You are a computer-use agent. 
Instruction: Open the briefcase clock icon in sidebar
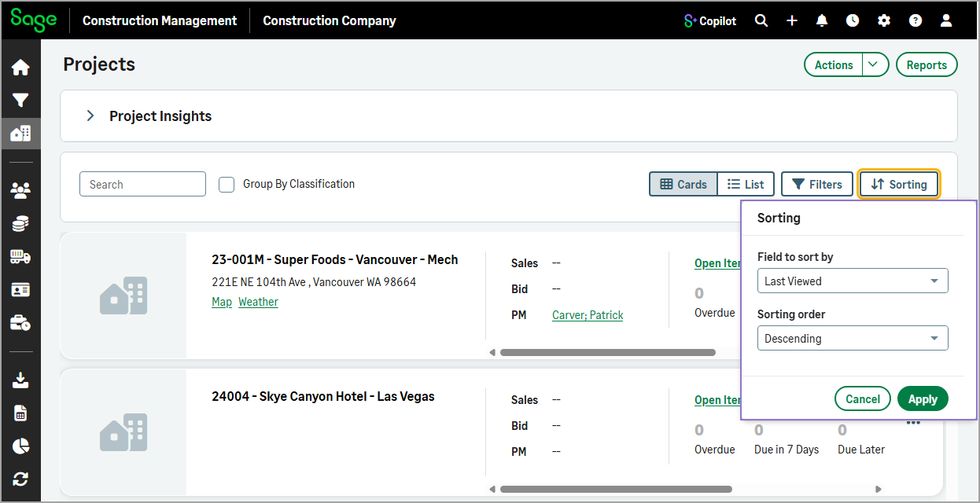pos(20,323)
